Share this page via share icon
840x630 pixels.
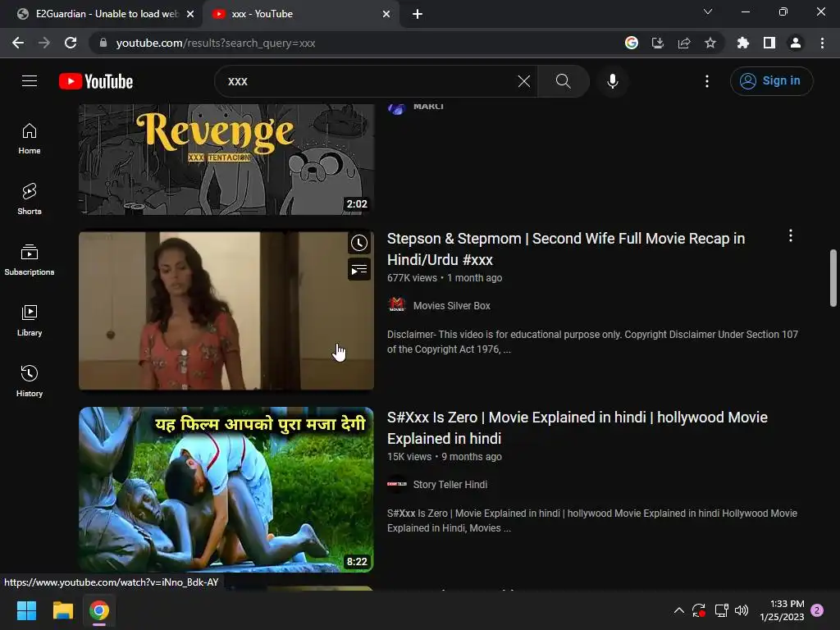pos(683,43)
